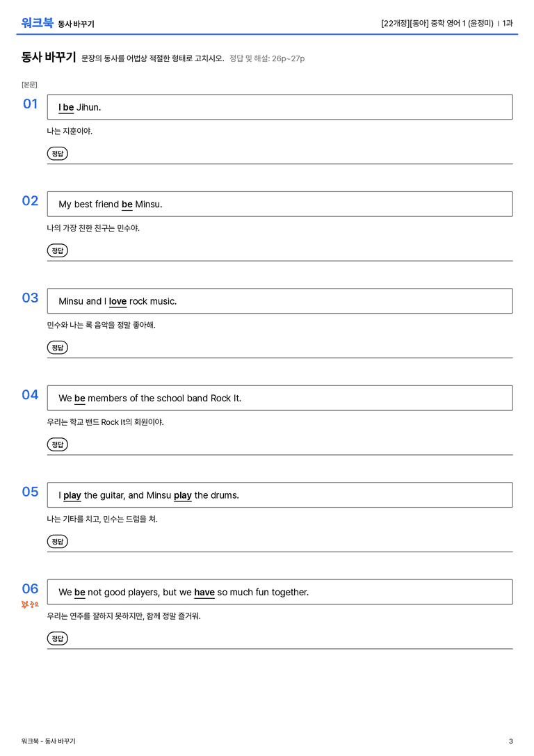The image size is (534, 756).
Task: Click the header textbook title with 윤정미
Action: coord(437,23)
